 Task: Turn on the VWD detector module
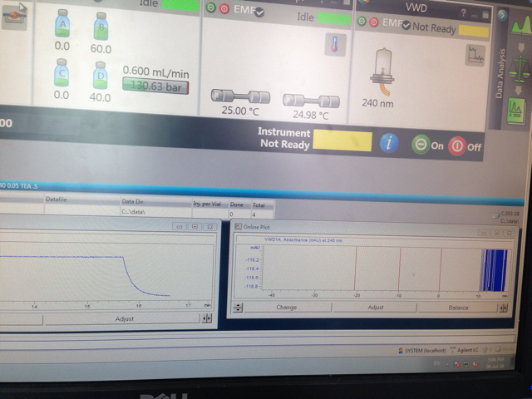[362, 22]
